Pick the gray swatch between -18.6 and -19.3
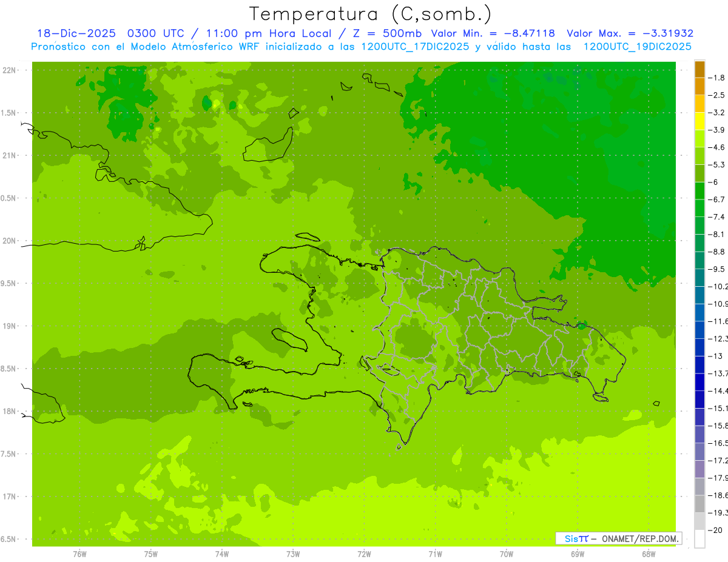 [699, 504]
